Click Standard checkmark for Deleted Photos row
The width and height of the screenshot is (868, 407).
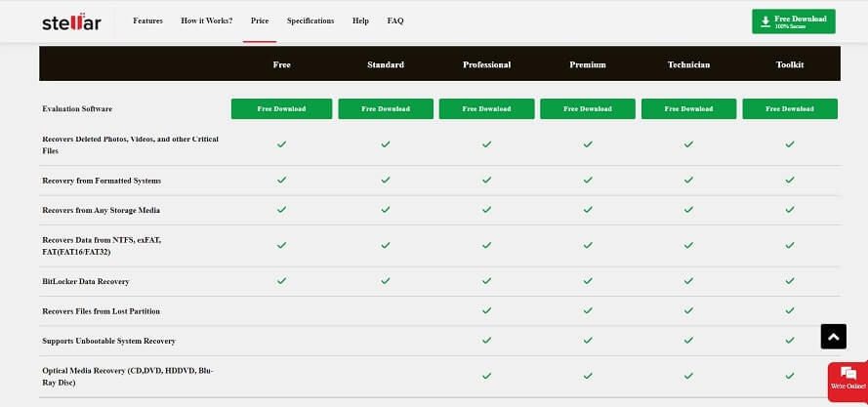pyautogui.click(x=386, y=144)
